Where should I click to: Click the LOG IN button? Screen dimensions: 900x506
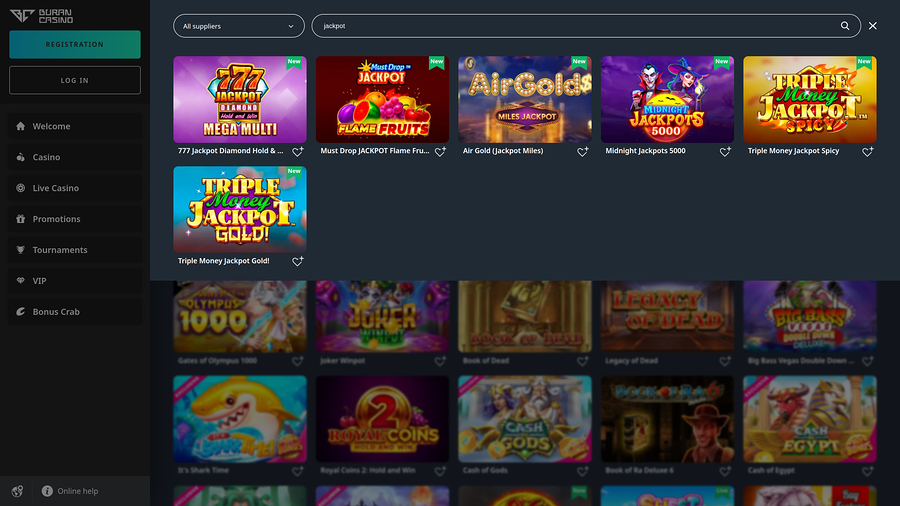pyautogui.click(x=75, y=80)
